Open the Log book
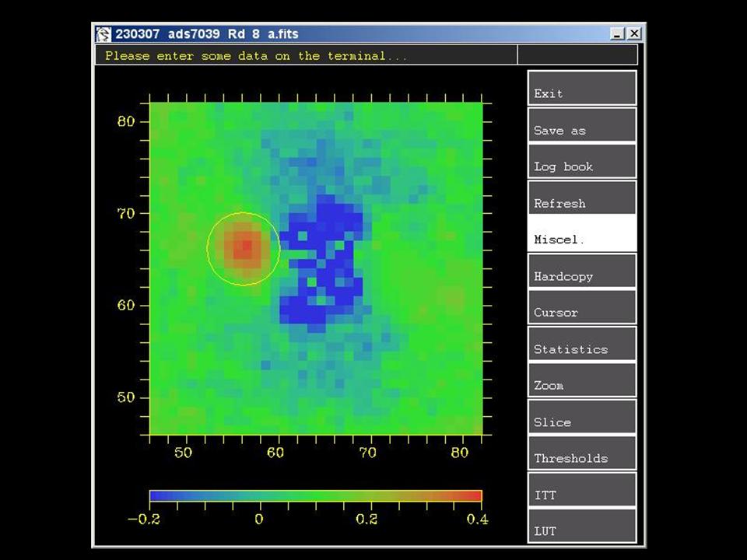This screenshot has width=747, height=560. tap(582, 162)
